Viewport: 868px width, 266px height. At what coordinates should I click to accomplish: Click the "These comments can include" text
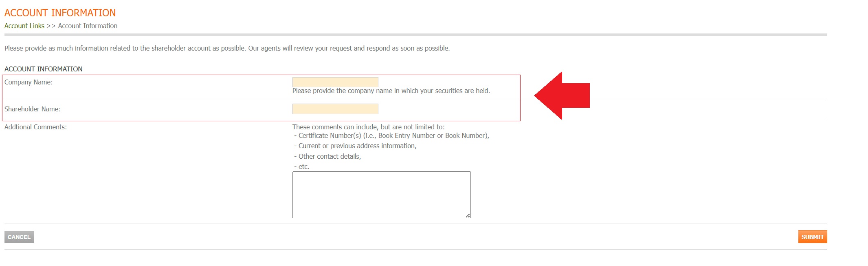(368, 127)
